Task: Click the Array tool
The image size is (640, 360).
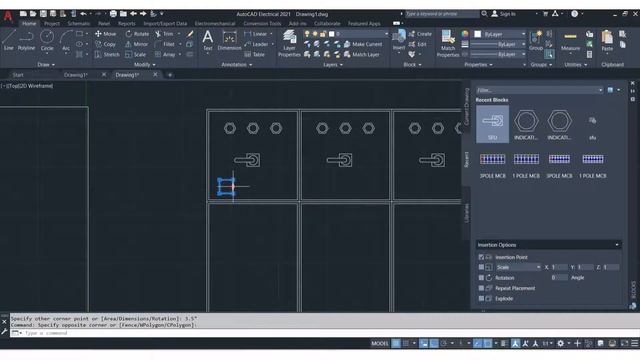Action: (x=165, y=54)
